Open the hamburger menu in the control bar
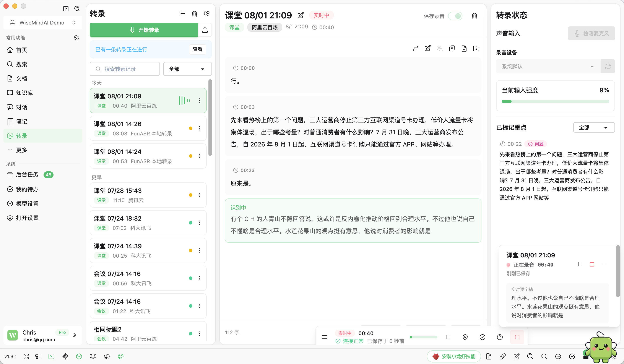Image resolution: width=624 pixels, height=364 pixels. [325, 337]
